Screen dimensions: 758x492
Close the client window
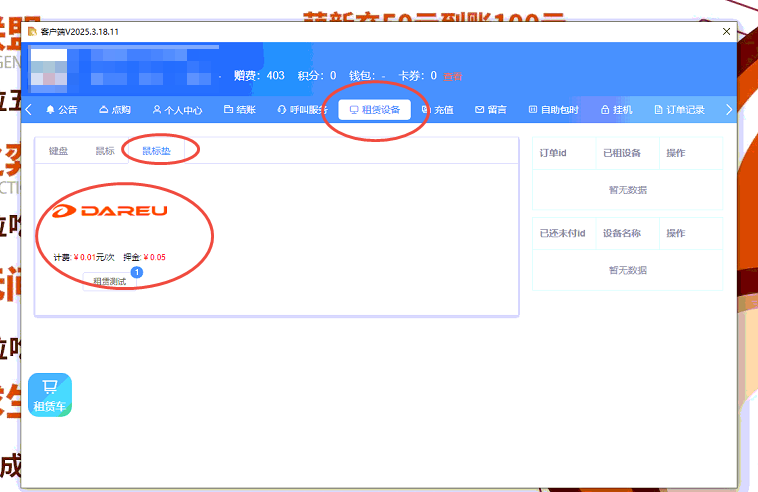726,32
